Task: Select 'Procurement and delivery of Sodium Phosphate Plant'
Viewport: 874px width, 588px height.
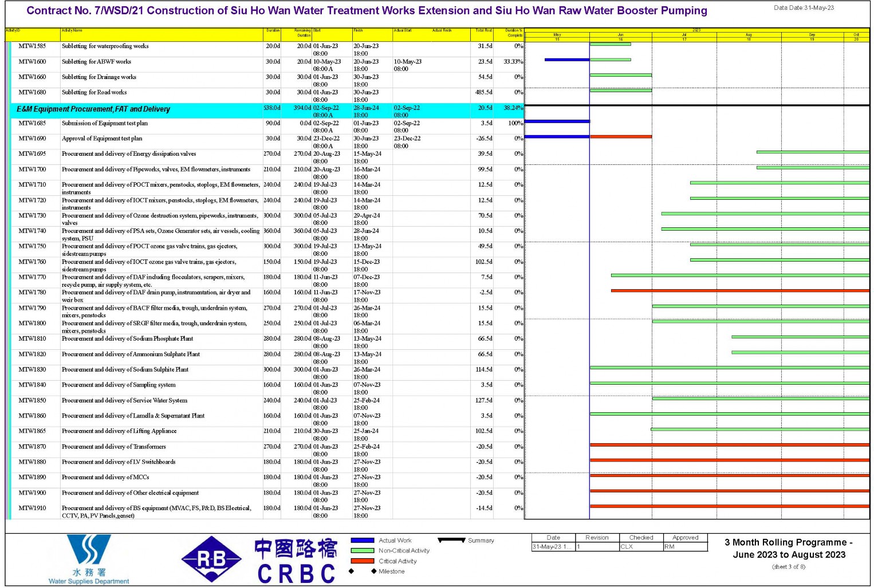Action: pos(128,339)
